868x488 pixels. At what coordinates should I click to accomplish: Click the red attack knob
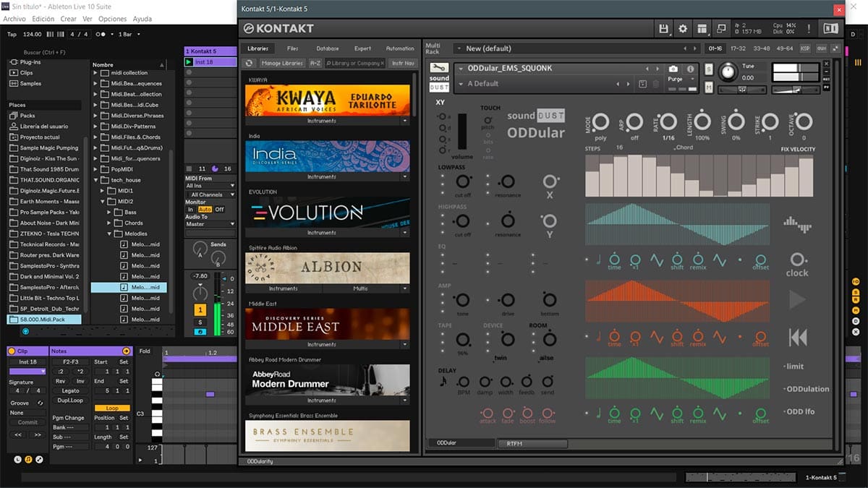[488, 413]
